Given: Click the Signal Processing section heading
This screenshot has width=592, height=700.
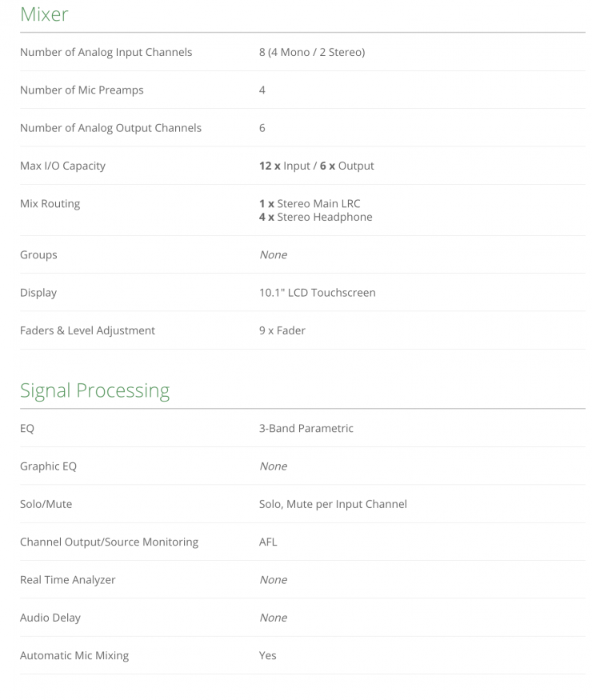Looking at the screenshot, I should click(x=94, y=390).
